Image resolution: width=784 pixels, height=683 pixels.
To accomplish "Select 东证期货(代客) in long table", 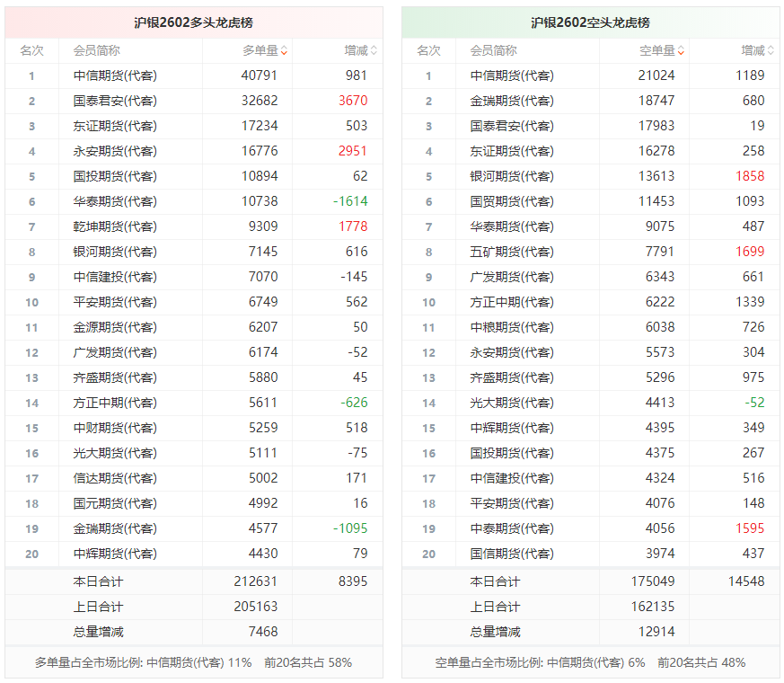I will [115, 126].
